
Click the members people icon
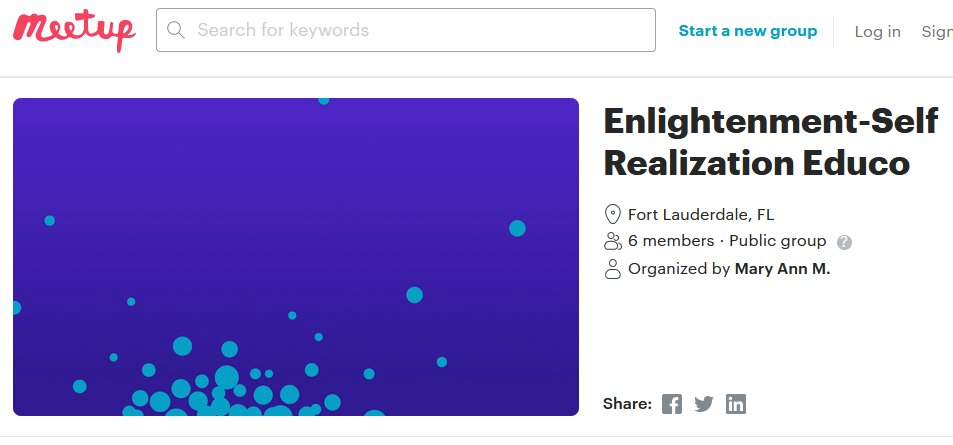pyautogui.click(x=613, y=241)
